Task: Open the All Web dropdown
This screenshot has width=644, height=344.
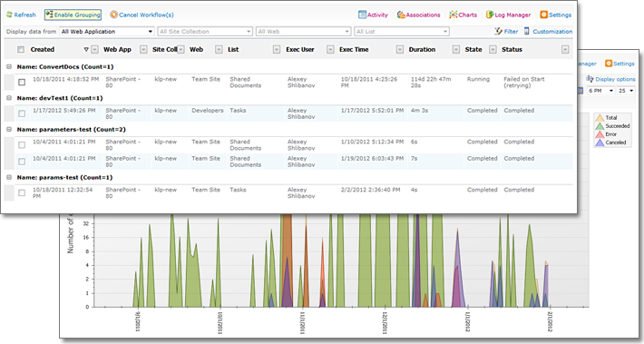Action: point(303,32)
